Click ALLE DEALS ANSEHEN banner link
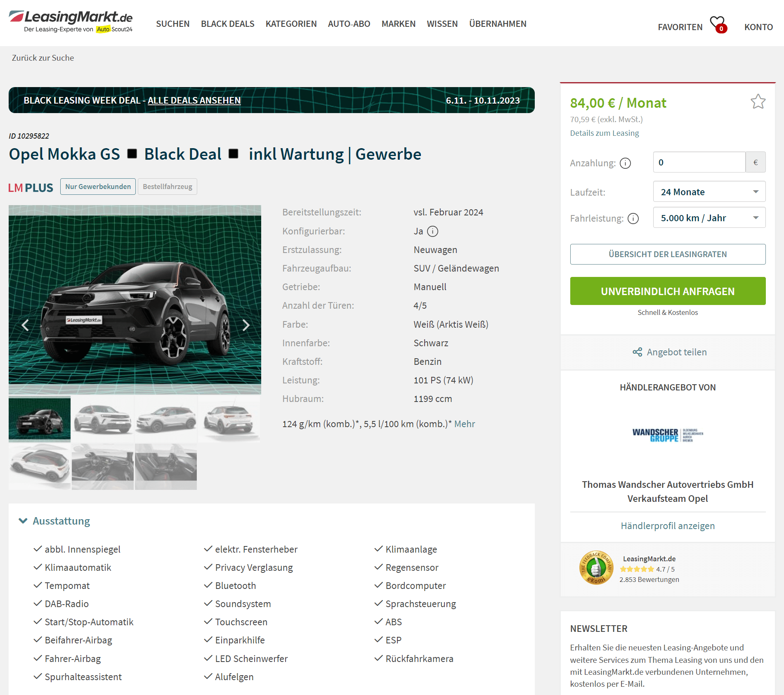This screenshot has width=784, height=695. pos(194,100)
